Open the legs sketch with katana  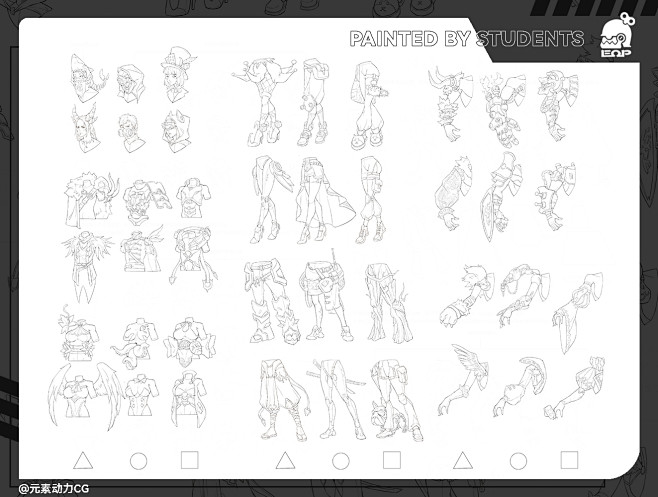[338, 399]
